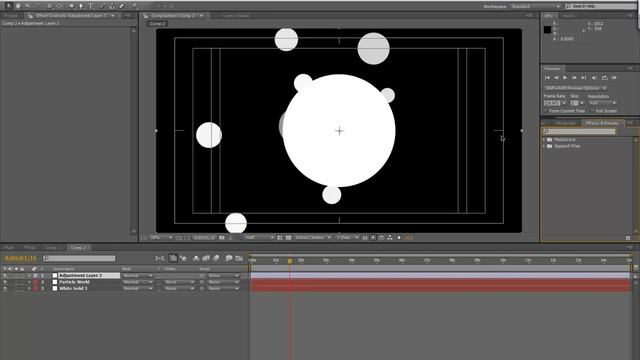Step back one frame in Preview panel
The image size is (640, 360).
coord(556,78)
